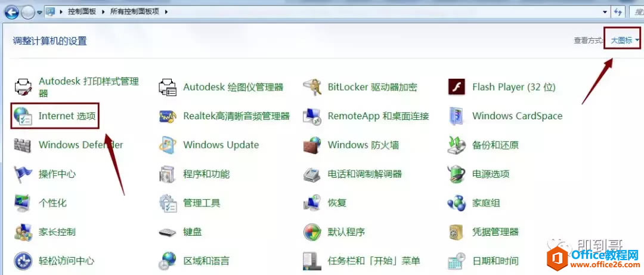Open the 程序和功能 icon
This screenshot has width=644, height=275.
click(x=168, y=174)
